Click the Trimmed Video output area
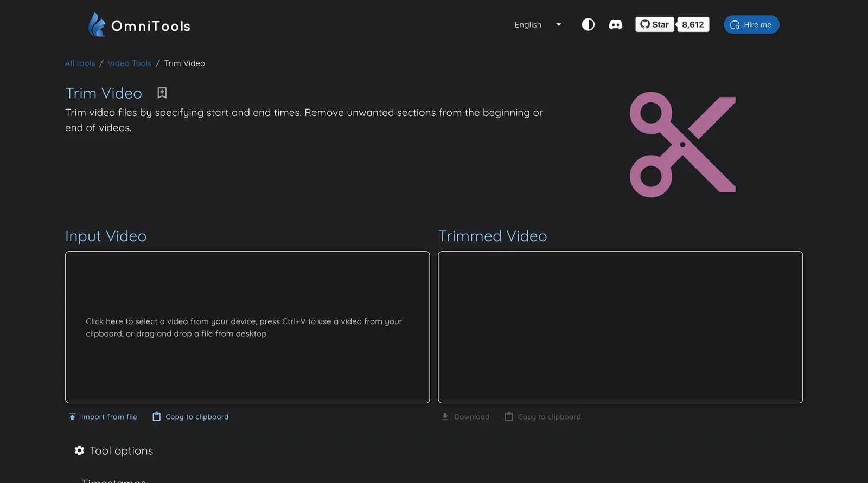This screenshot has height=483, width=868. point(620,327)
